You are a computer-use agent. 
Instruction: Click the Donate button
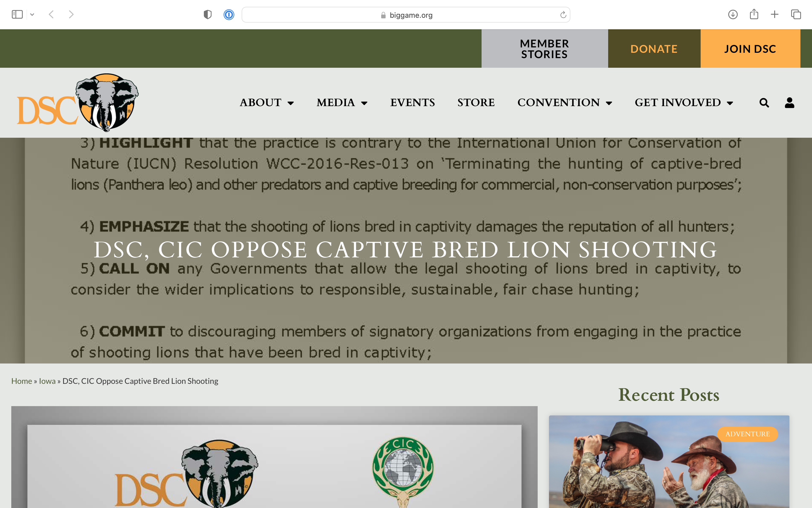point(654,49)
